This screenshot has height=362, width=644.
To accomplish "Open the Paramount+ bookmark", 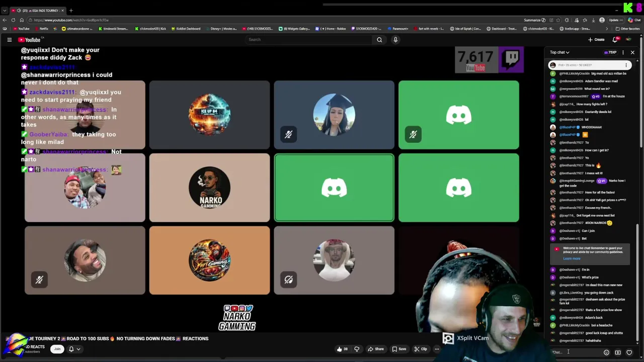I will (397, 29).
